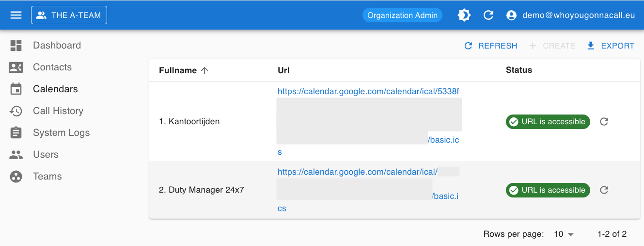Select the Call History icon
Viewport: 644px width, 246px height.
[16, 111]
